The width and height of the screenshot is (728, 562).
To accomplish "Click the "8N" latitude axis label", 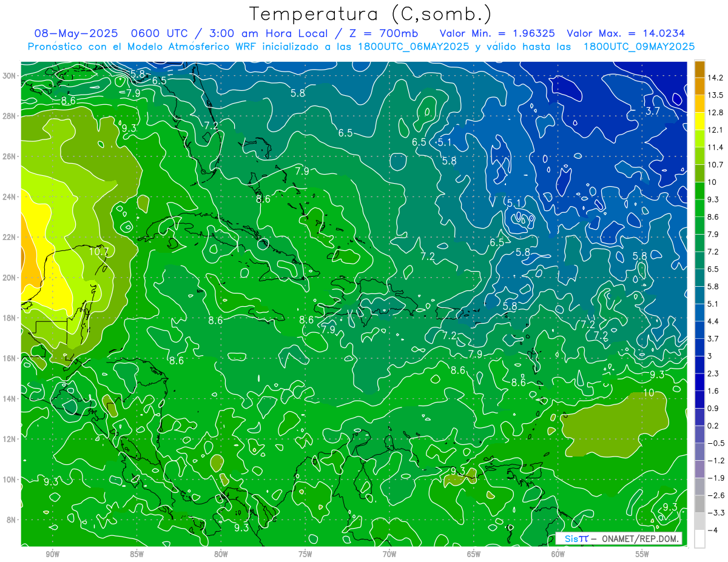I will click(x=12, y=520).
